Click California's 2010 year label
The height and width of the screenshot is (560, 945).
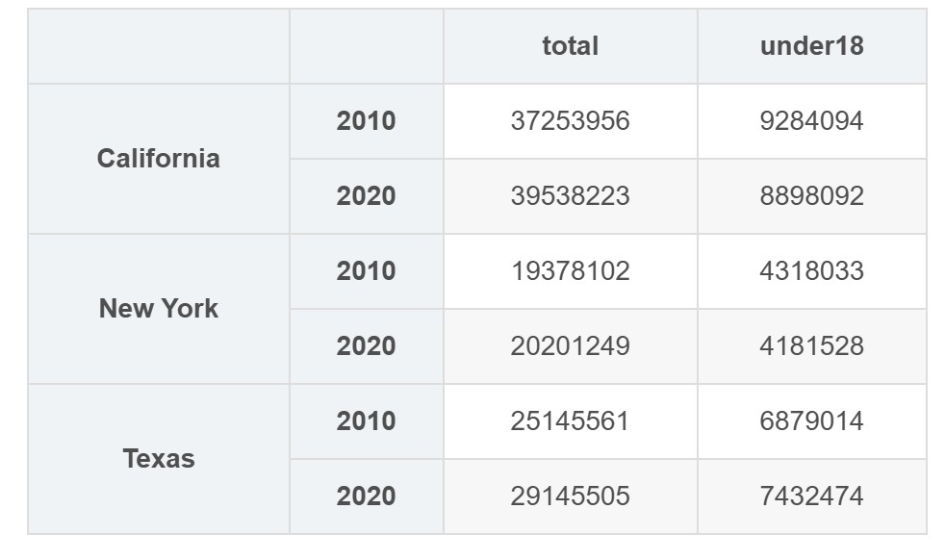[366, 121]
